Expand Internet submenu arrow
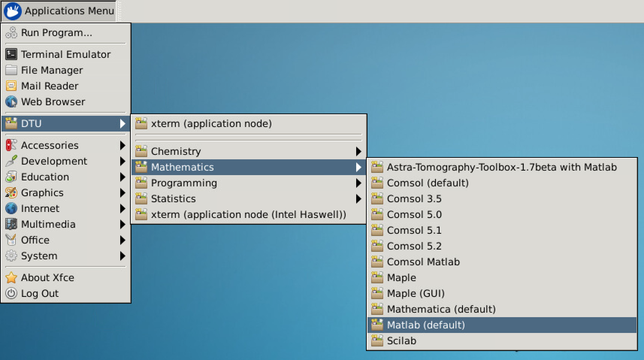644x360 pixels. [x=122, y=209]
